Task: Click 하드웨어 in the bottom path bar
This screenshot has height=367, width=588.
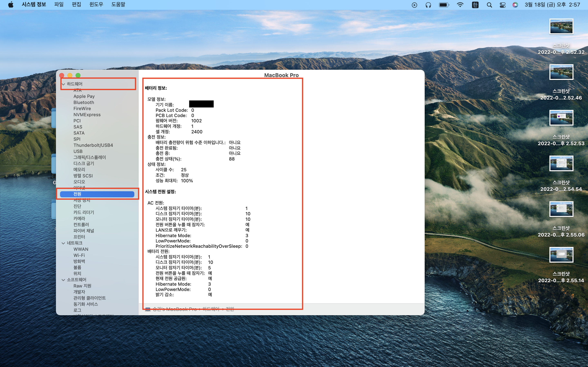Action: (211, 309)
